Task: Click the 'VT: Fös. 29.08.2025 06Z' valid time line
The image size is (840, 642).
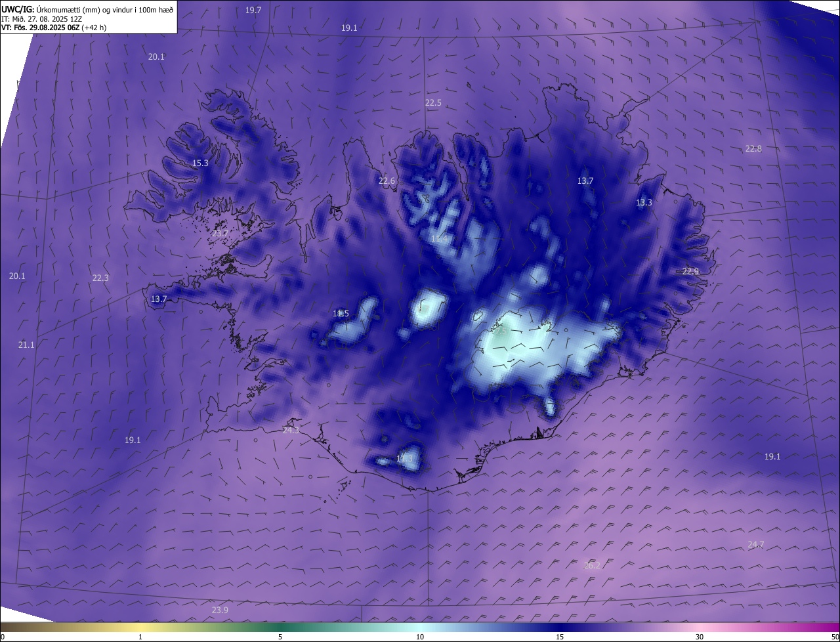Action: click(53, 28)
